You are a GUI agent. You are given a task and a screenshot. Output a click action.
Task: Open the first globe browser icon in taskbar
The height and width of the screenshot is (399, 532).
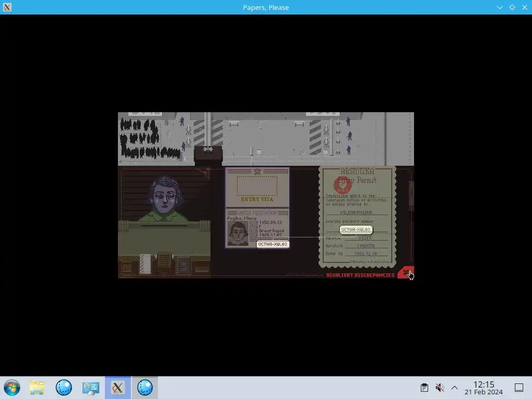tap(64, 388)
